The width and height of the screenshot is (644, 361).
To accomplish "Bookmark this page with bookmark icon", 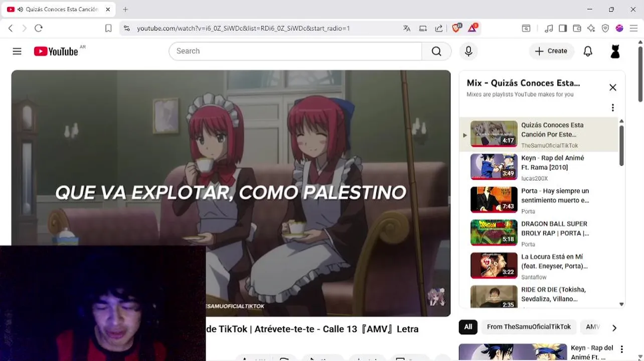I will click(108, 29).
